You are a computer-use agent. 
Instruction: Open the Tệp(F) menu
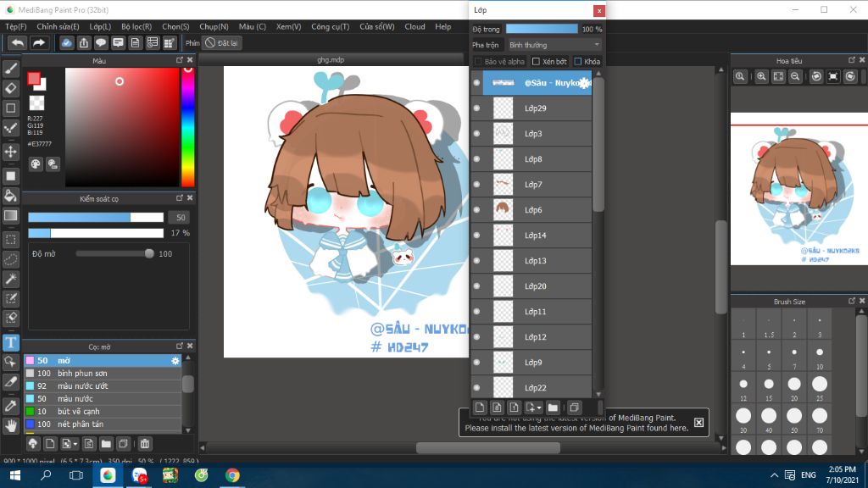click(x=15, y=26)
